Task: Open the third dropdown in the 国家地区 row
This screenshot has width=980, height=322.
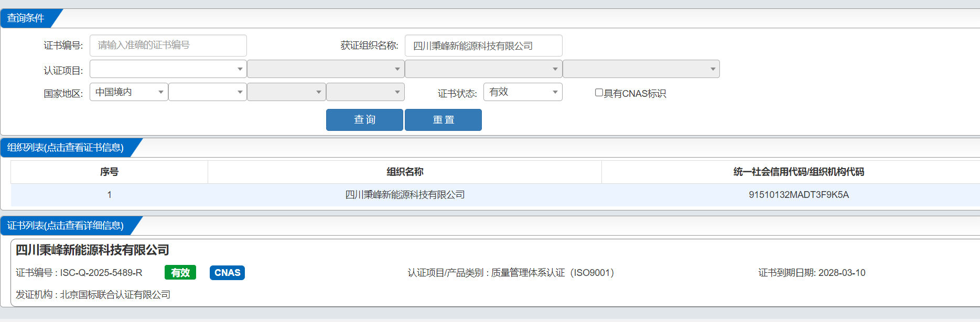Action: pyautogui.click(x=286, y=92)
